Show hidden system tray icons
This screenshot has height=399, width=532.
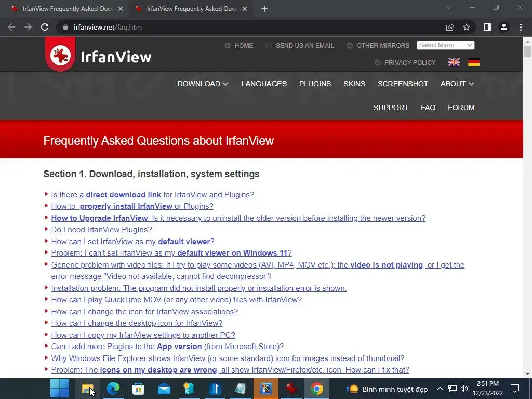[440, 389]
